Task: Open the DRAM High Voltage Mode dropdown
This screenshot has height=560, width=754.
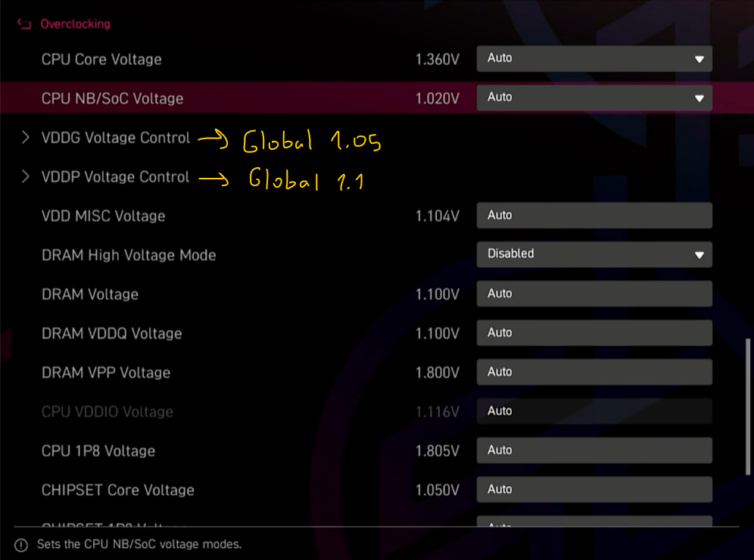Action: (594, 254)
